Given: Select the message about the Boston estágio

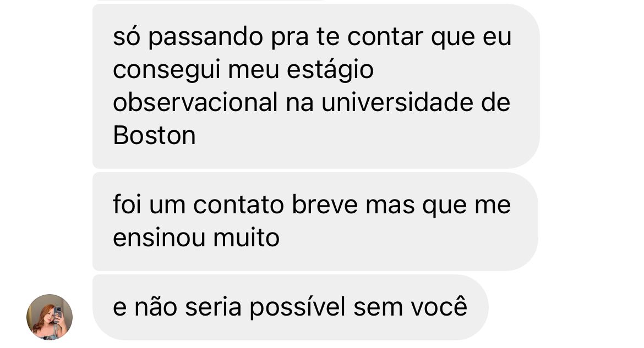Looking at the screenshot, I should pos(316,86).
